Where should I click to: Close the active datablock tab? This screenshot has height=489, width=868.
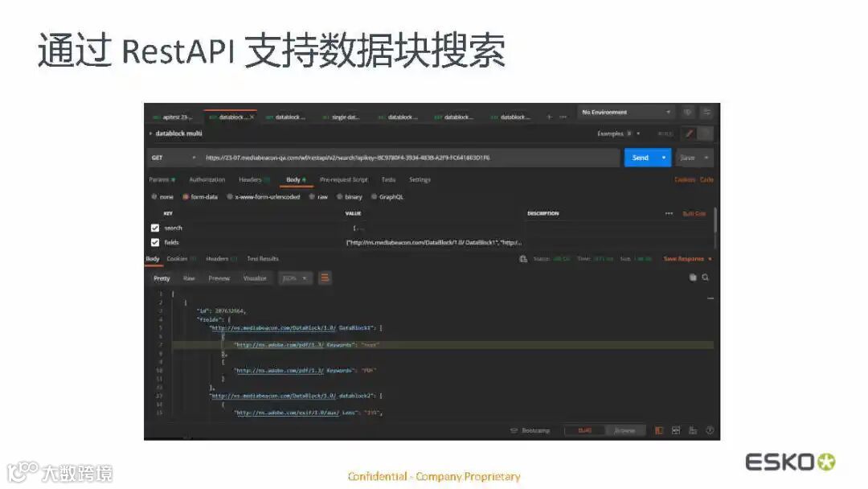point(252,117)
